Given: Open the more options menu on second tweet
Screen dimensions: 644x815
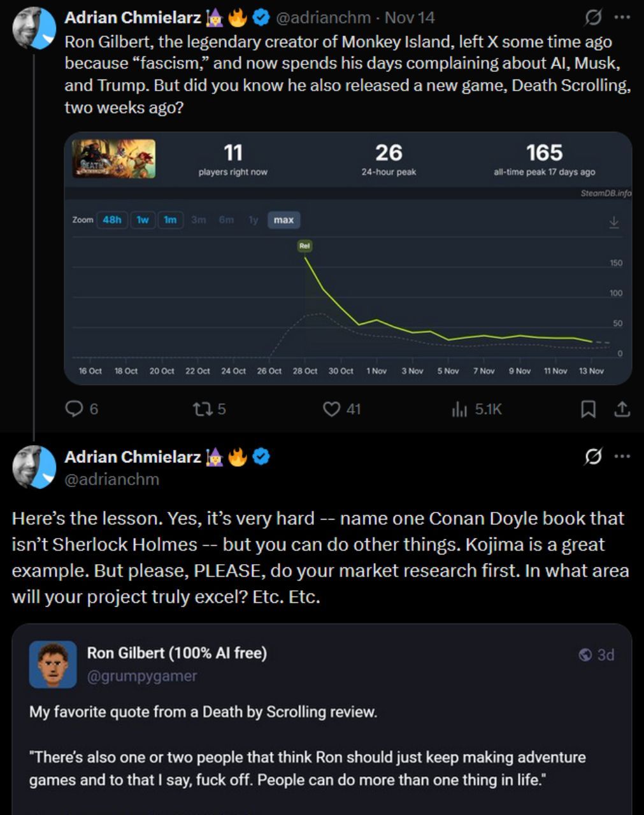Looking at the screenshot, I should pos(622,456).
